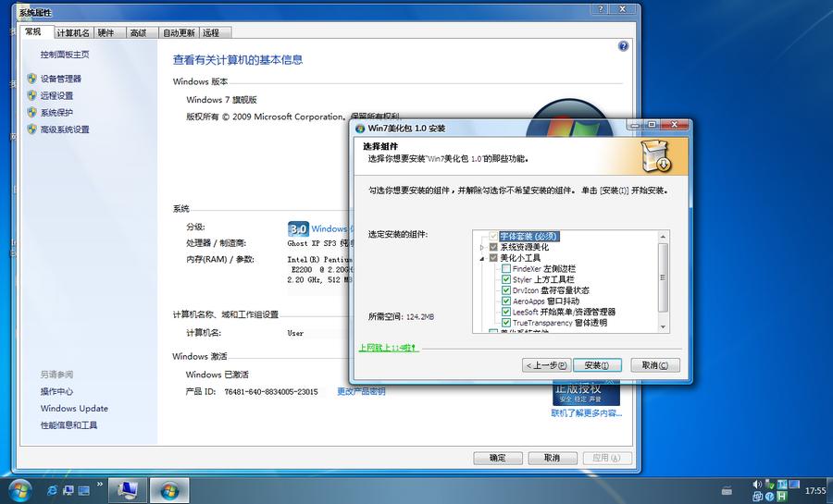Uncheck DrvIcon 盘符容量状态 component
The height and width of the screenshot is (504, 833).
(x=506, y=290)
